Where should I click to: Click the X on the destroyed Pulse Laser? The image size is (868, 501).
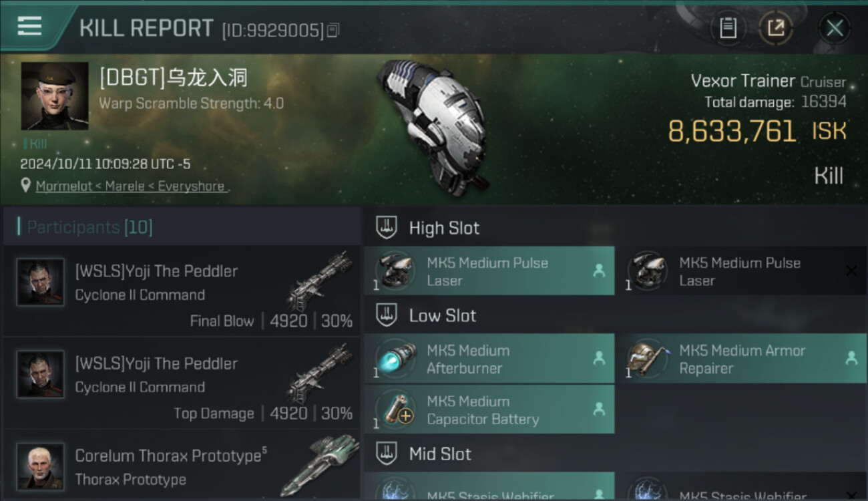pyautogui.click(x=851, y=271)
